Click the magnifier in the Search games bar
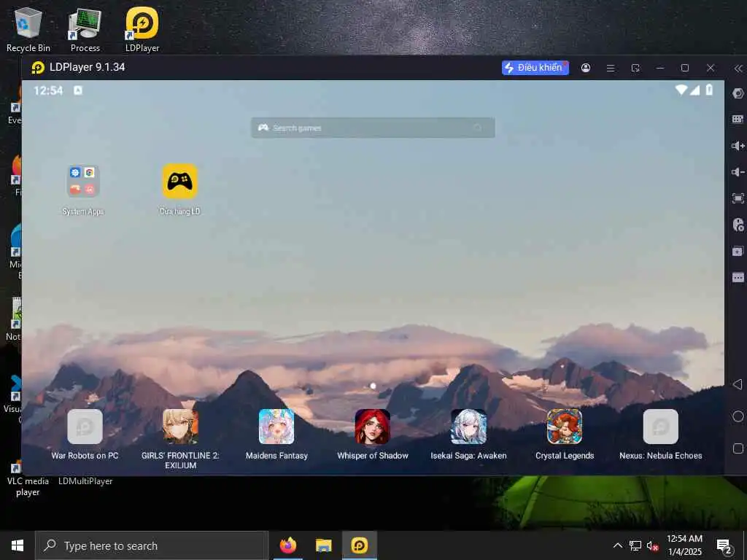This screenshot has width=747, height=560. (478, 128)
